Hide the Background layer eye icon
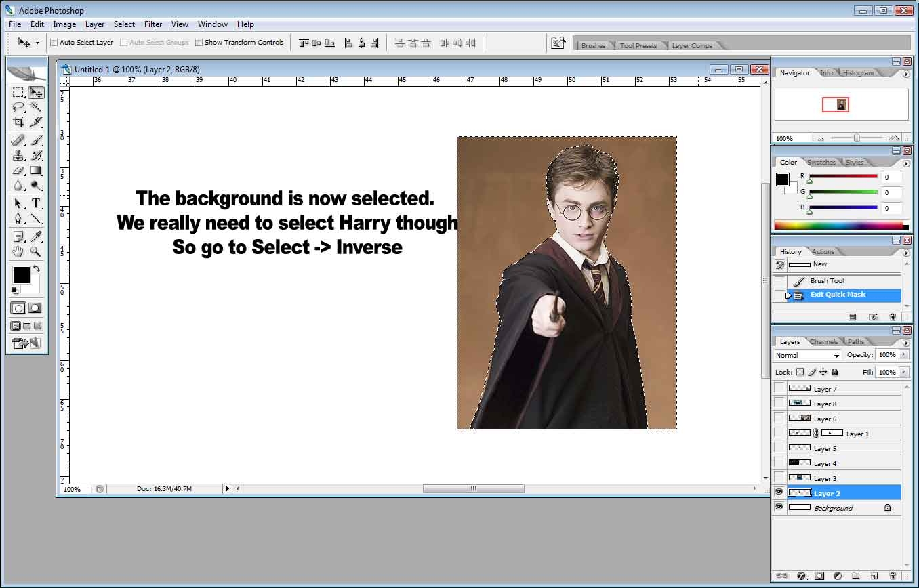The width and height of the screenshot is (919, 588). coord(779,507)
